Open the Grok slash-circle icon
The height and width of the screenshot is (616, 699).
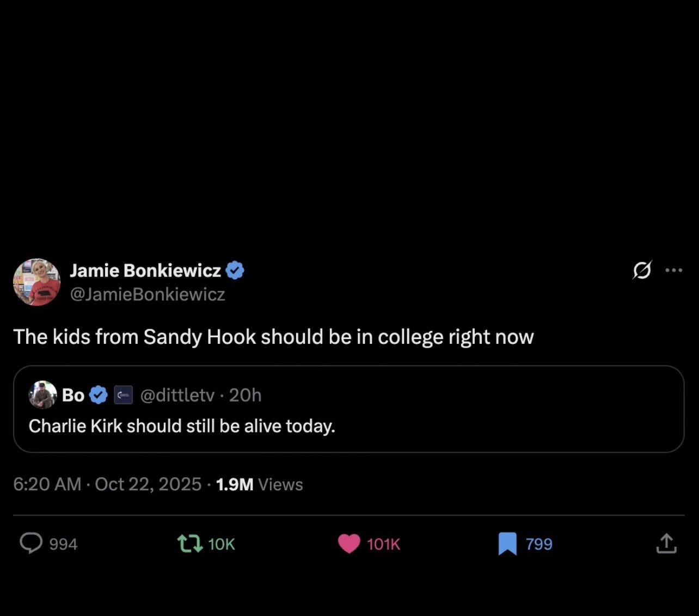[642, 270]
